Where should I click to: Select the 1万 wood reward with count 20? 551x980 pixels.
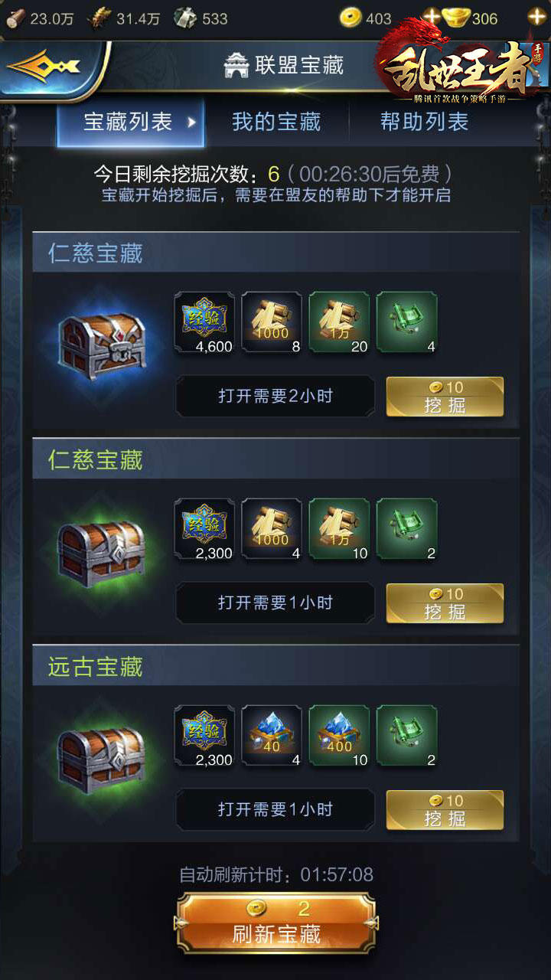pyautogui.click(x=339, y=322)
